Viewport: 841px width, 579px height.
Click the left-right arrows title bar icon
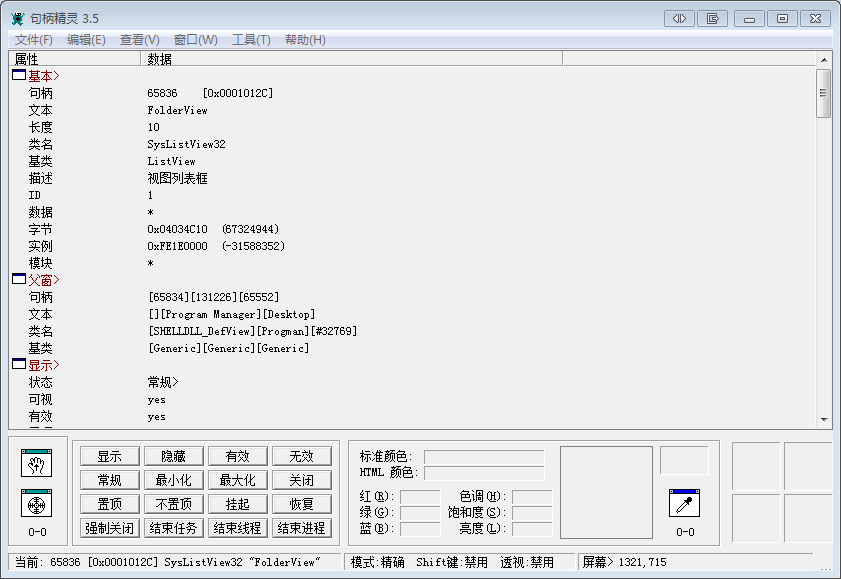[x=679, y=18]
